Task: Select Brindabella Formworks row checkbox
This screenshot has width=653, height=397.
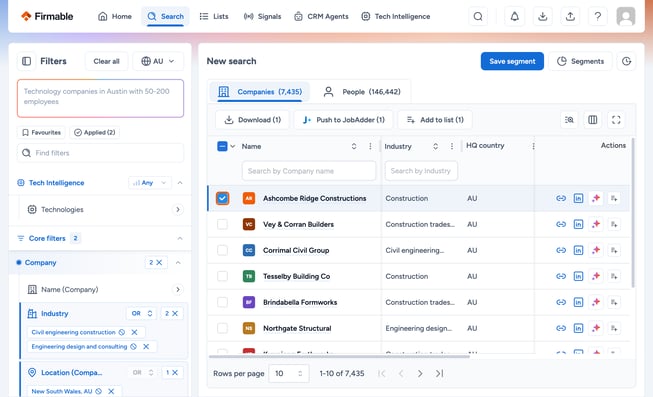Action: click(x=222, y=302)
